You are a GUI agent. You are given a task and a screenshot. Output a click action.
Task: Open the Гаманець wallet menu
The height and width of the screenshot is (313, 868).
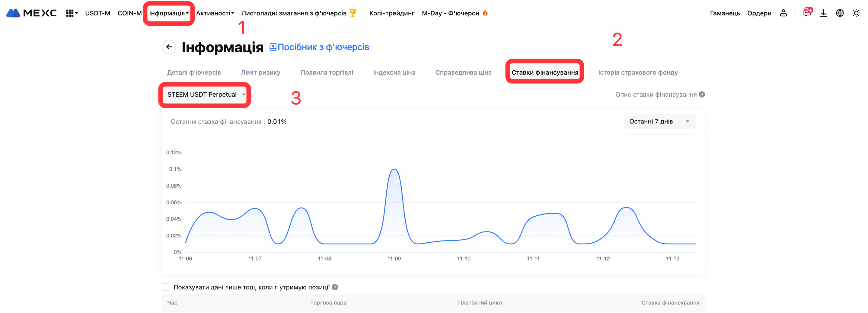724,13
